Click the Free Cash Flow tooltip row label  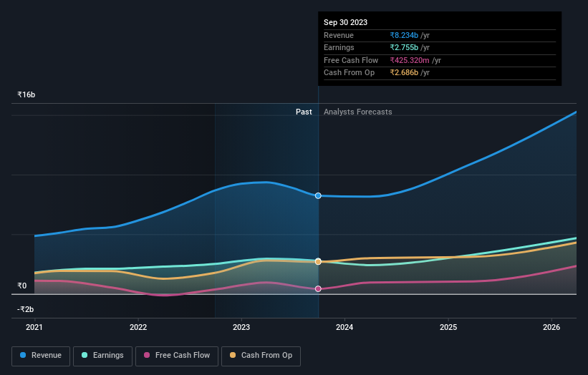(351, 60)
